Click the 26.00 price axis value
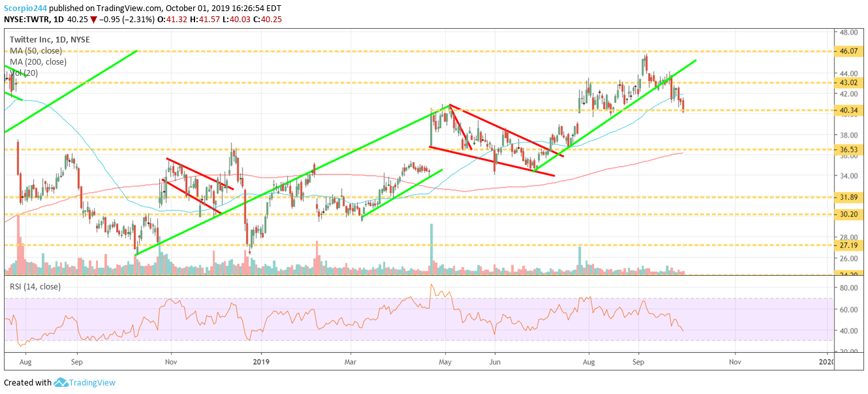 [x=848, y=258]
